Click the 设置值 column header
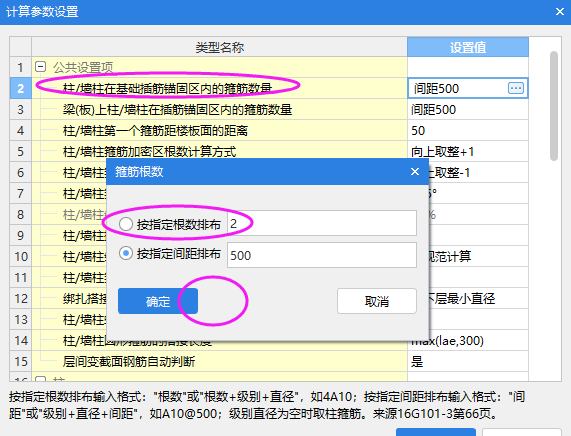This screenshot has width=571, height=436. pos(468,47)
